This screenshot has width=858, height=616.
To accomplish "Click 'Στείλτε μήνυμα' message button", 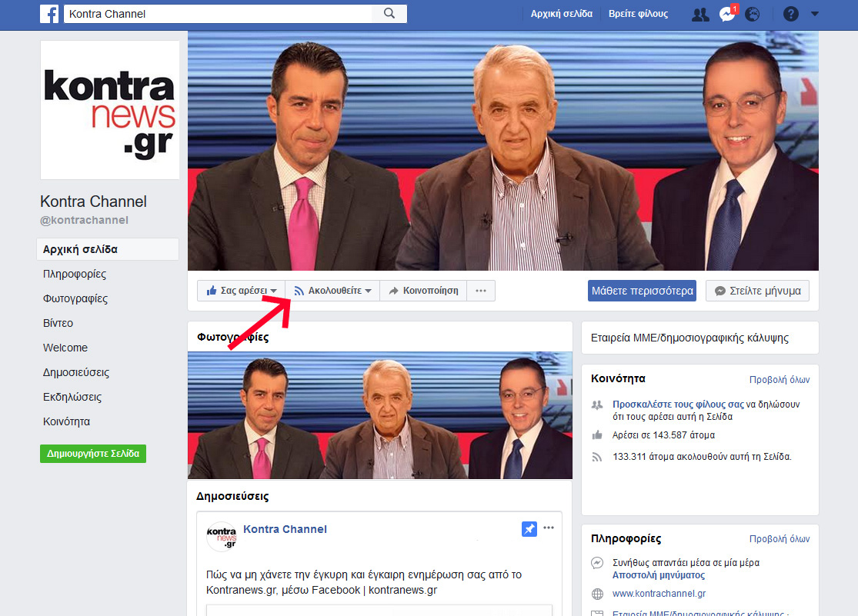I will pyautogui.click(x=757, y=291).
